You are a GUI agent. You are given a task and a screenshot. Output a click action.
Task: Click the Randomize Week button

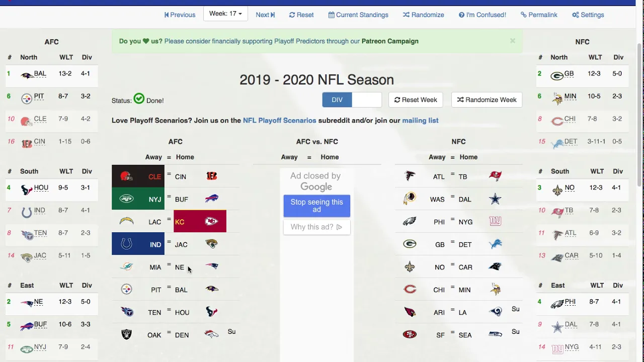point(487,100)
